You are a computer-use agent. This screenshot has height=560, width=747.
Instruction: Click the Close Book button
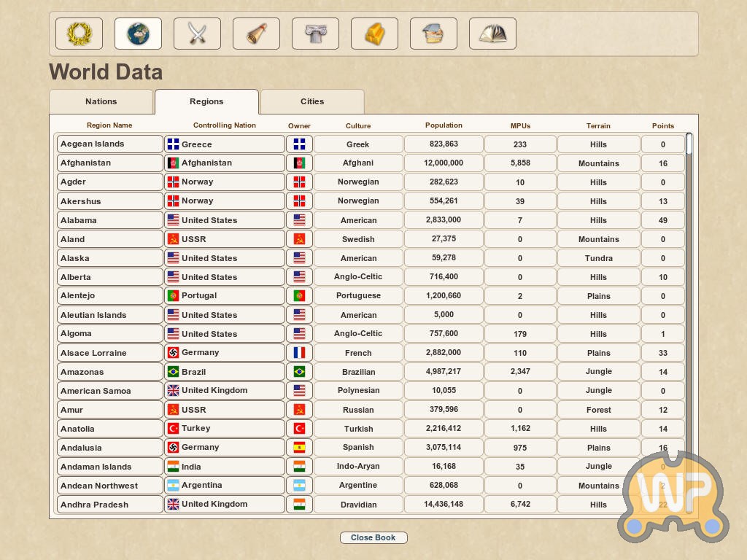click(373, 538)
